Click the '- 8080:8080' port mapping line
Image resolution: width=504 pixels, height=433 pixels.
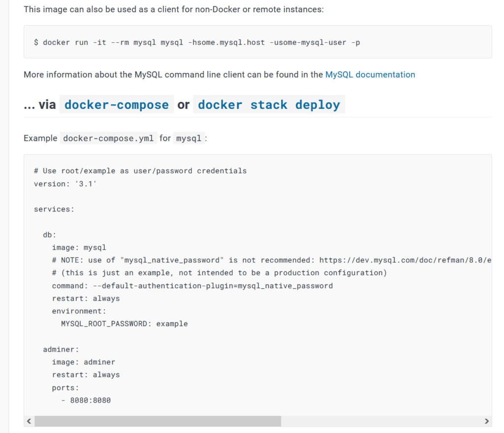click(86, 400)
